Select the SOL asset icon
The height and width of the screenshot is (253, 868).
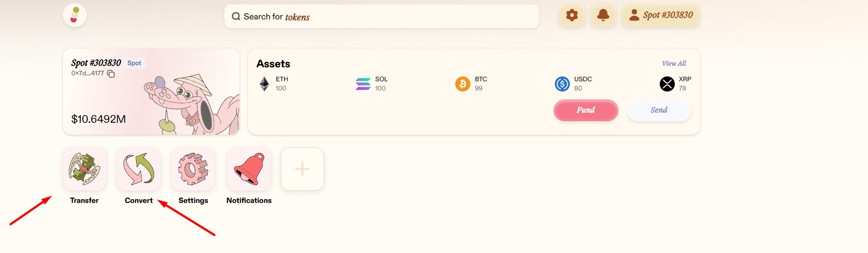pyautogui.click(x=363, y=84)
